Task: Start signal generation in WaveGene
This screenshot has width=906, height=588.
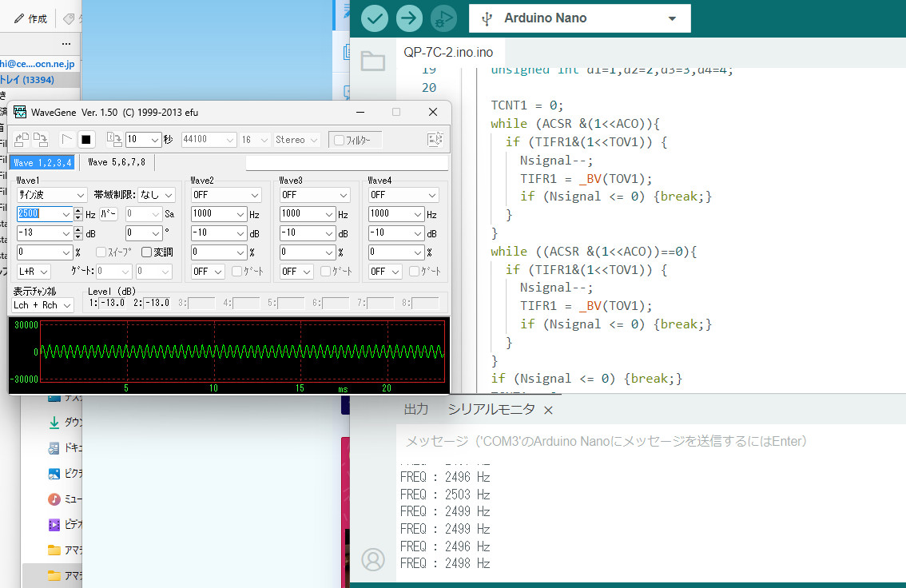Action: coord(67,139)
